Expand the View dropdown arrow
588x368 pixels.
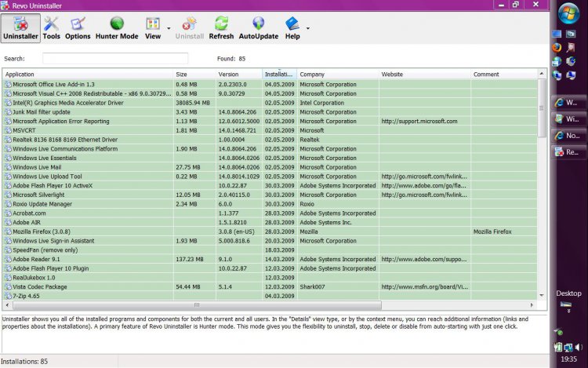click(169, 28)
